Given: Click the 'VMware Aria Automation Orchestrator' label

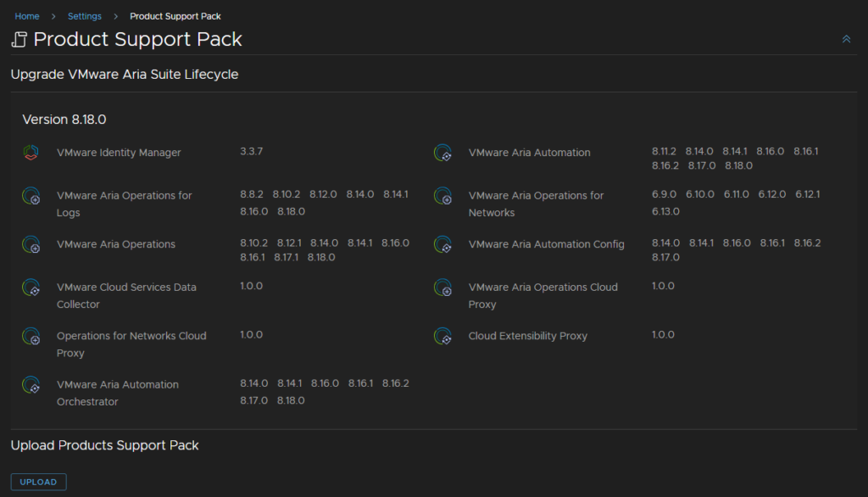Looking at the screenshot, I should [117, 394].
